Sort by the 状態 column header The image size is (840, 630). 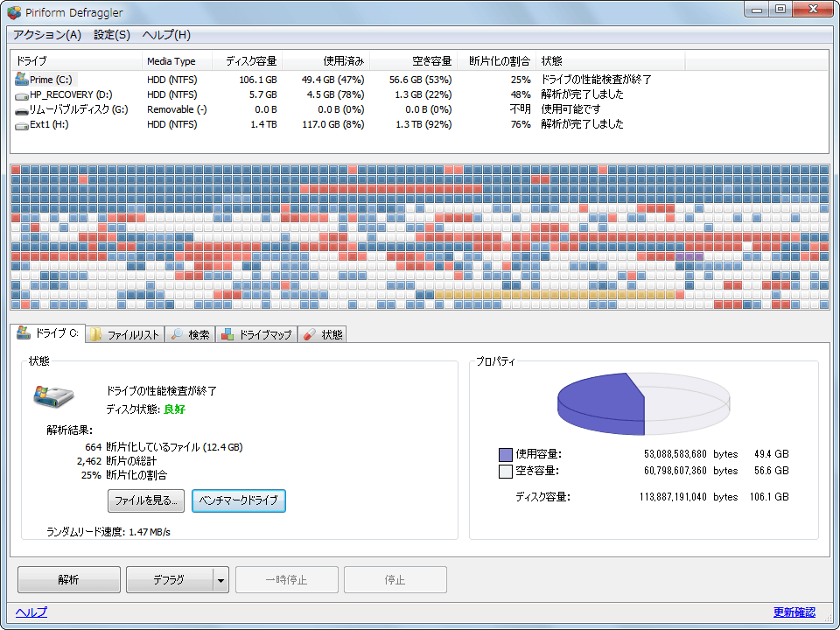(611, 61)
